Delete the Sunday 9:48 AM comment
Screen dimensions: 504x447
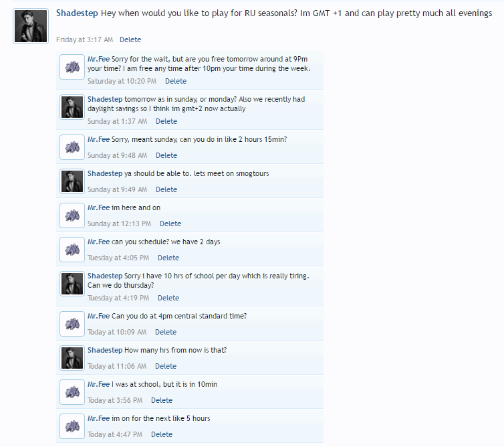tap(166, 155)
